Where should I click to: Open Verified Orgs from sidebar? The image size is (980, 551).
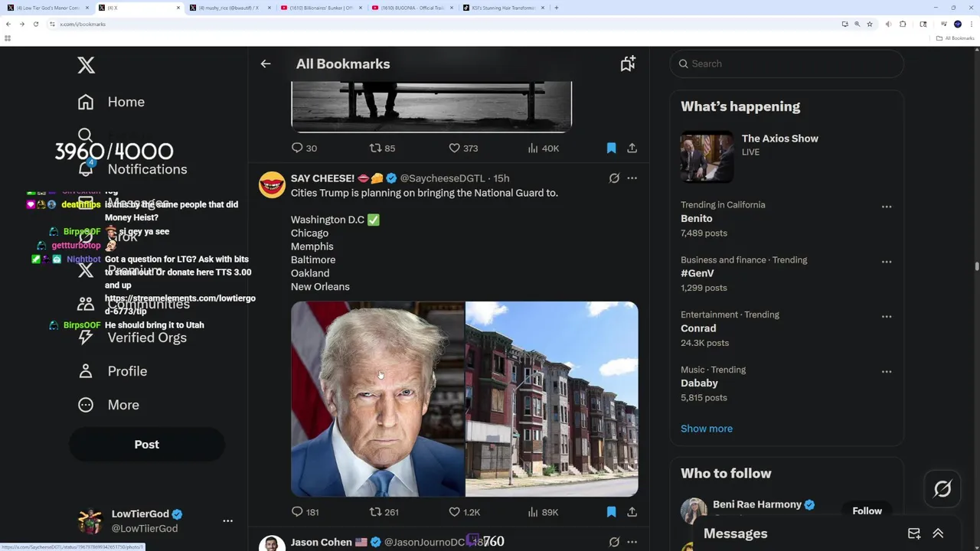click(x=132, y=337)
